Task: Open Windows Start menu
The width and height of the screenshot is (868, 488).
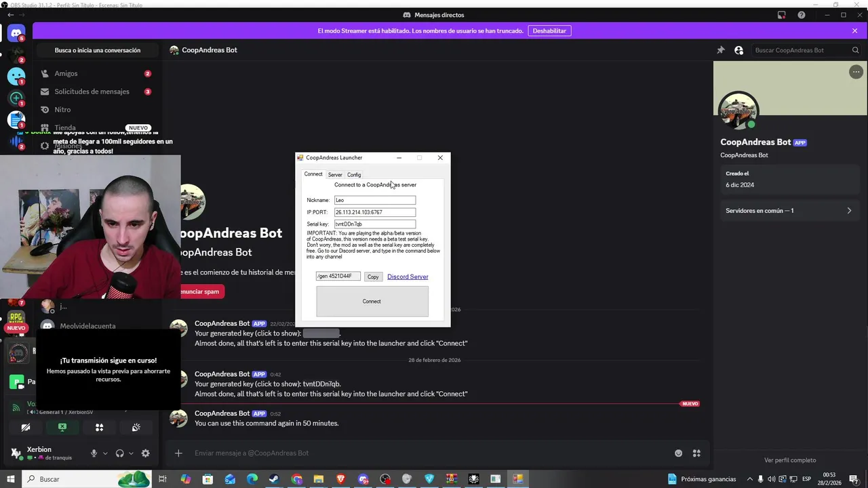Action: (10, 479)
